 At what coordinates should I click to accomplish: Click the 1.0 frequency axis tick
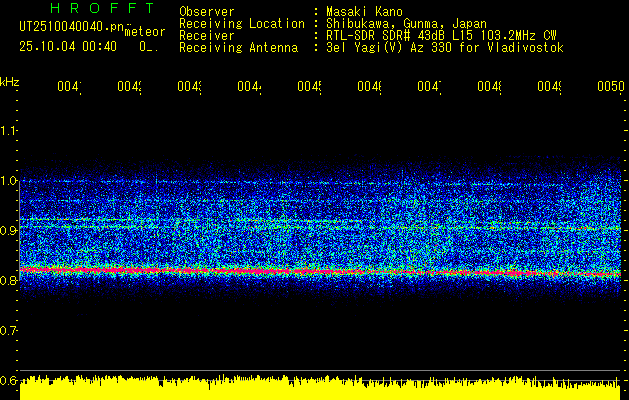(9, 181)
